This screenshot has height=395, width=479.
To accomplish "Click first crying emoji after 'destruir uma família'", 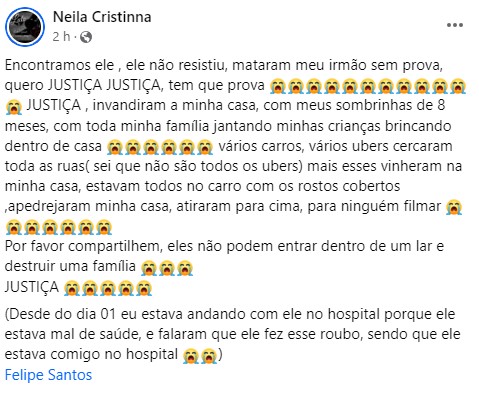I will click(149, 268).
